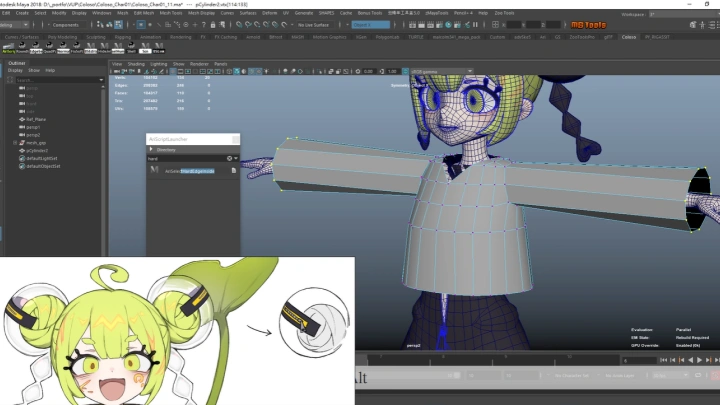Switch to the Sculpting shelf tab

[96, 37]
